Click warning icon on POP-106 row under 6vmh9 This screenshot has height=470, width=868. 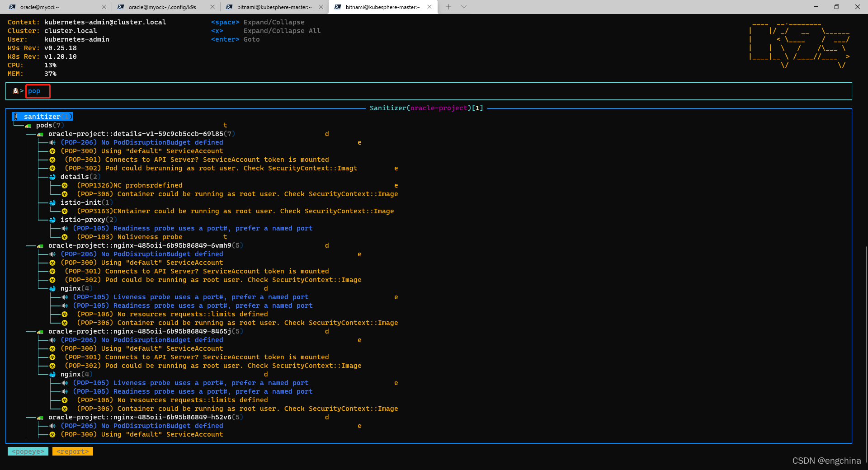[65, 315]
